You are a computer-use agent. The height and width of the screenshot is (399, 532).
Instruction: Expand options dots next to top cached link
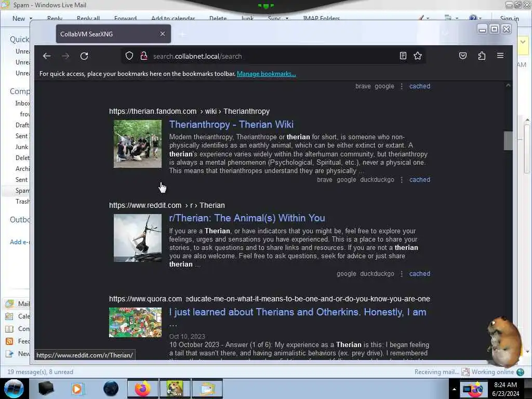coord(402,86)
